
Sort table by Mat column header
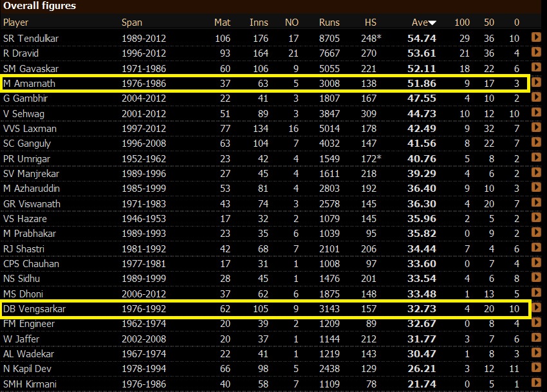pyautogui.click(x=222, y=23)
